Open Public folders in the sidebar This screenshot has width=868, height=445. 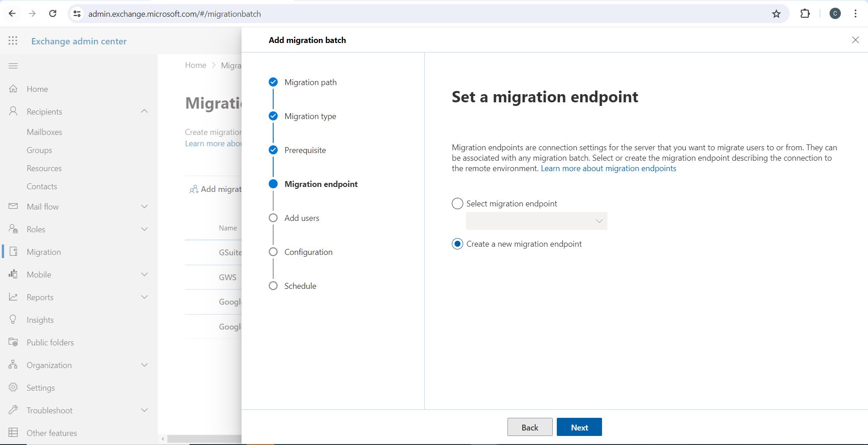tap(50, 343)
